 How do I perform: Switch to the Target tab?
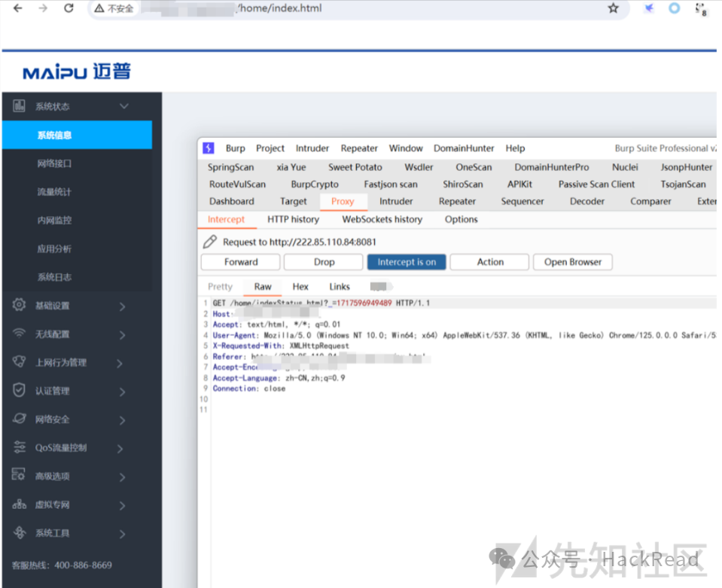(x=294, y=201)
